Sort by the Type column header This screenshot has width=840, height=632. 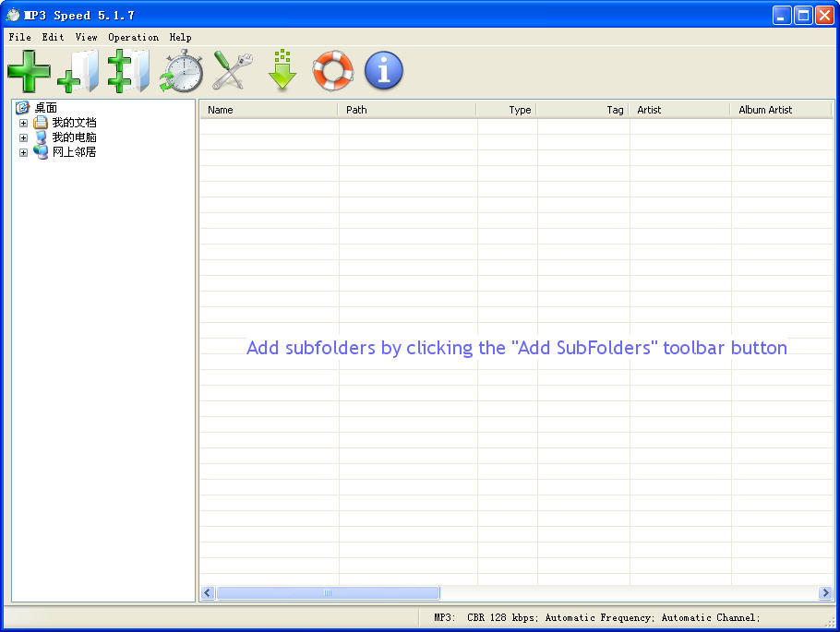(x=506, y=110)
